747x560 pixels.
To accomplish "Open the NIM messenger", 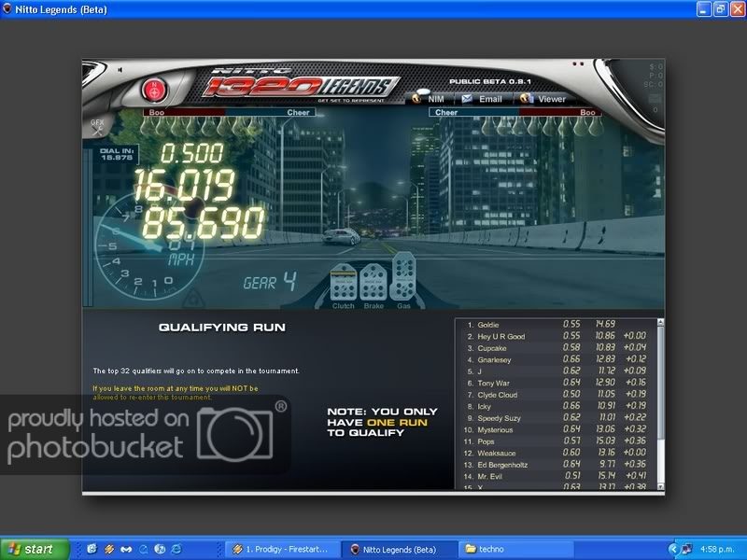I will [429, 99].
